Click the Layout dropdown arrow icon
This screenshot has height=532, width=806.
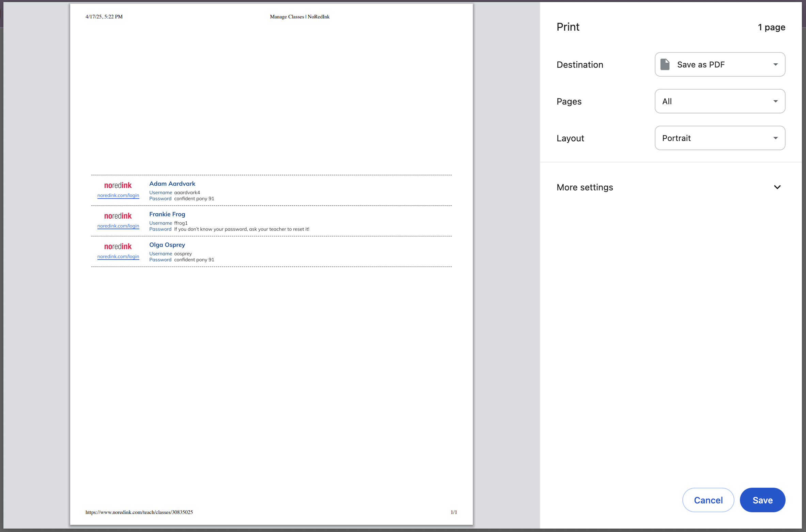tap(776, 138)
